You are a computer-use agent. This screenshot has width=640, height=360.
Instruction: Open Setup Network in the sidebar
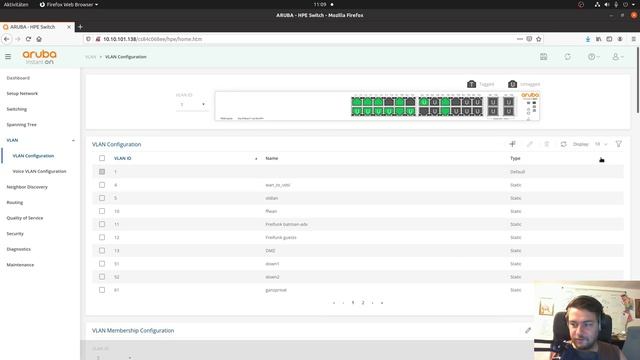(22, 93)
